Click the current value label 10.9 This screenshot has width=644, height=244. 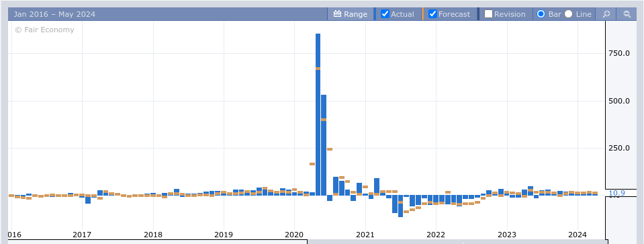point(616,193)
